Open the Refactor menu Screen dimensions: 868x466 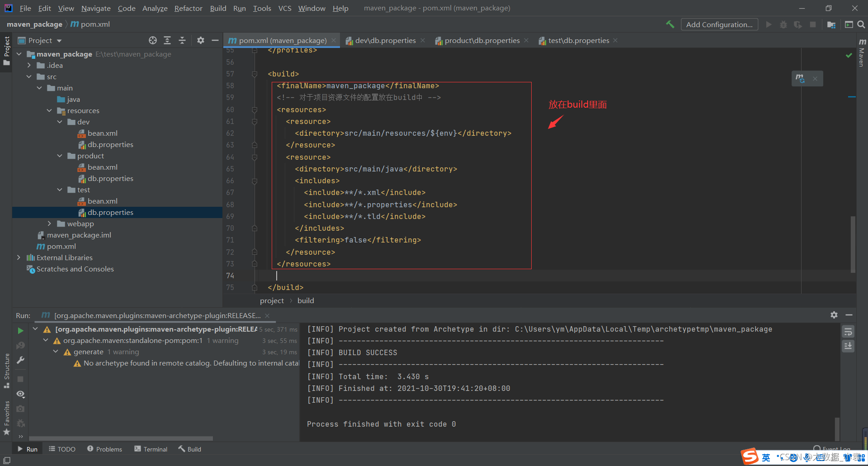pos(188,8)
